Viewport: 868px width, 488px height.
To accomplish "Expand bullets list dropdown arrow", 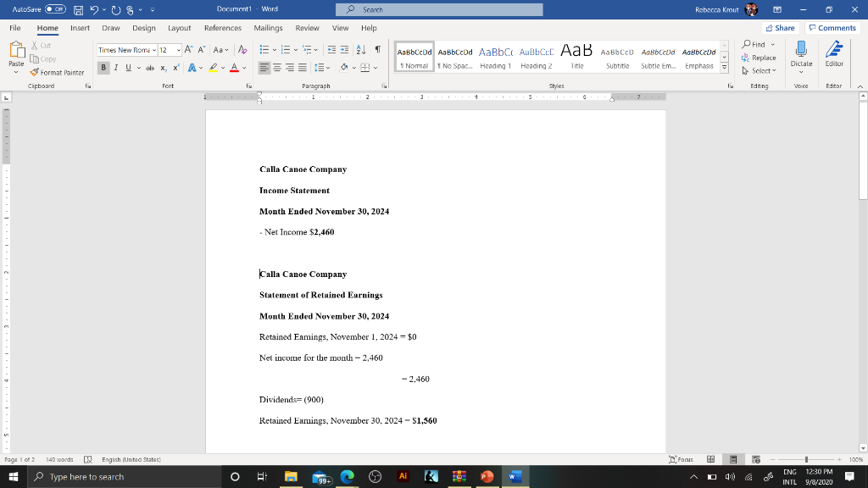I will (275, 50).
